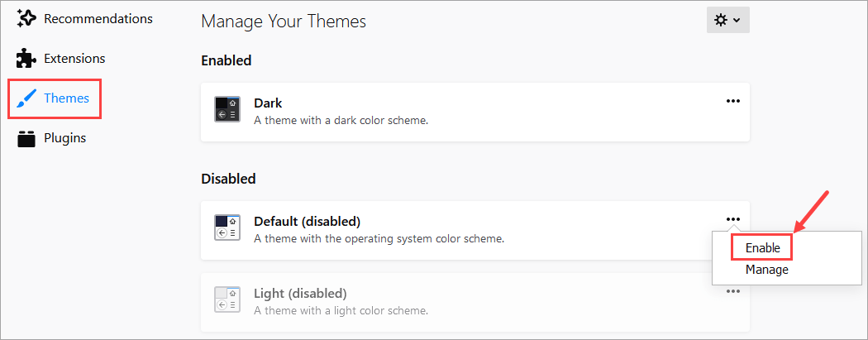Click the Extensions puzzle piece icon

click(x=26, y=59)
